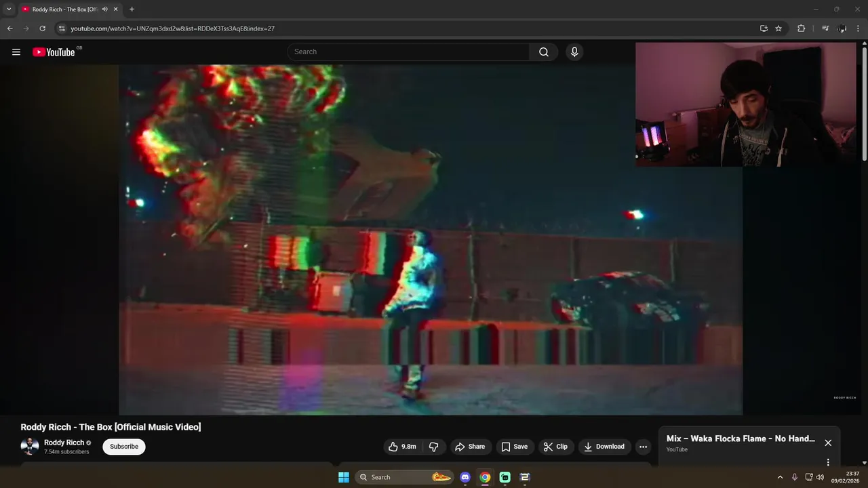This screenshot has width=868, height=488.
Task: Reload the page with the refresh icon
Action: [x=42, y=28]
